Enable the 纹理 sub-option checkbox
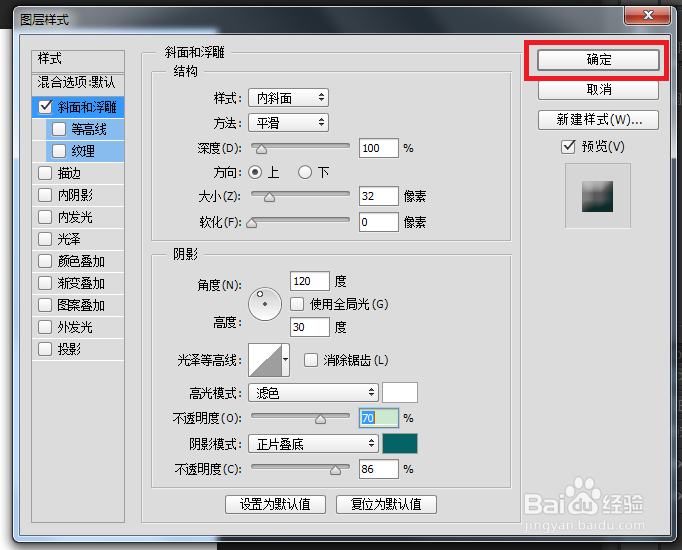This screenshot has height=550, width=682. click(59, 151)
